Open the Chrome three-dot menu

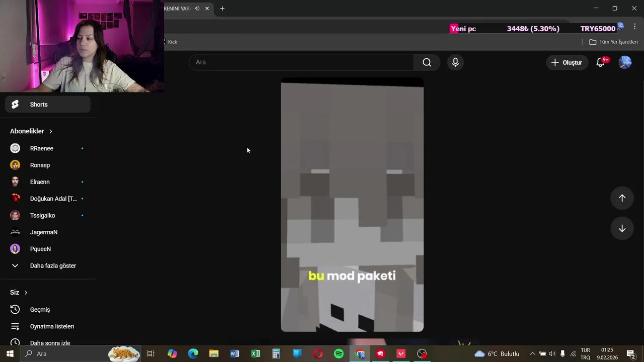tap(635, 27)
